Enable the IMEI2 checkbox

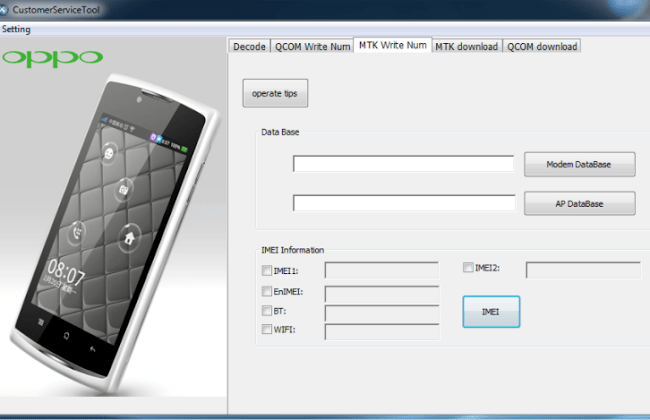pyautogui.click(x=468, y=267)
